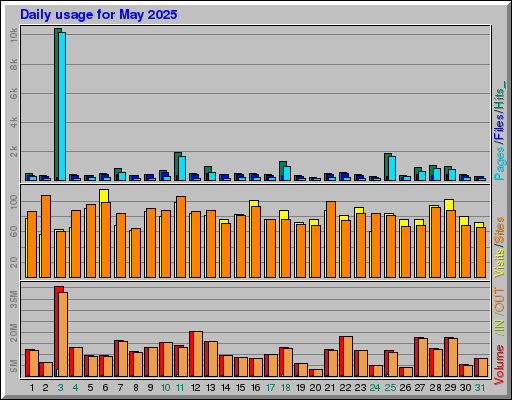
Task: Click the 35M volume axis label
Action: tap(13, 299)
